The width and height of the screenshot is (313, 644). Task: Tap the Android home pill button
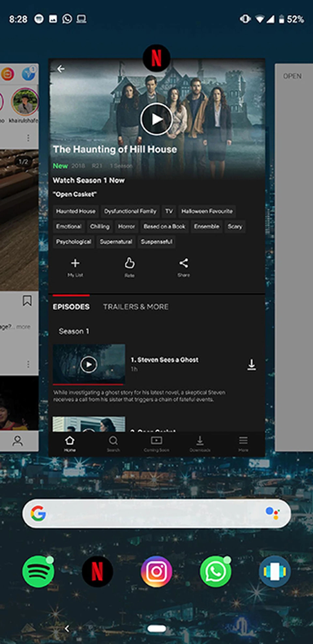pyautogui.click(x=157, y=628)
